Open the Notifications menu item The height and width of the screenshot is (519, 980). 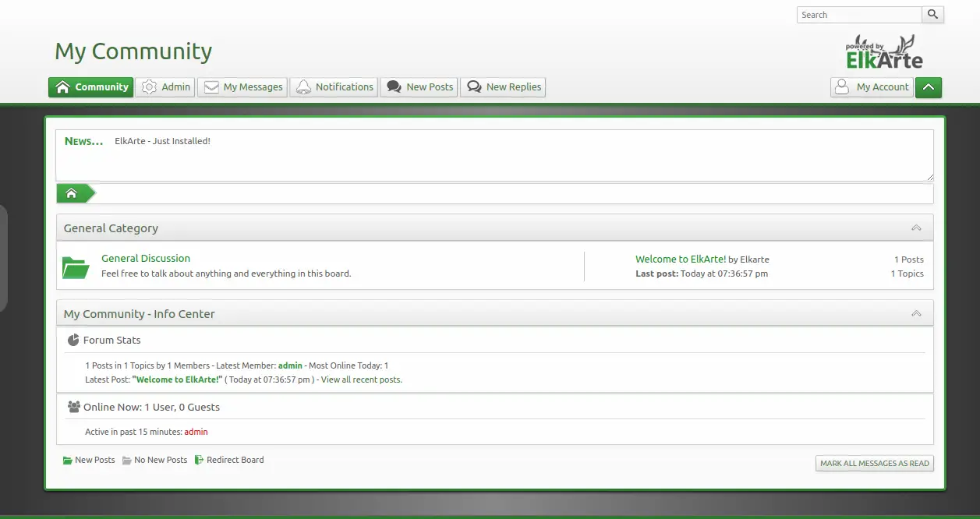pyautogui.click(x=334, y=87)
